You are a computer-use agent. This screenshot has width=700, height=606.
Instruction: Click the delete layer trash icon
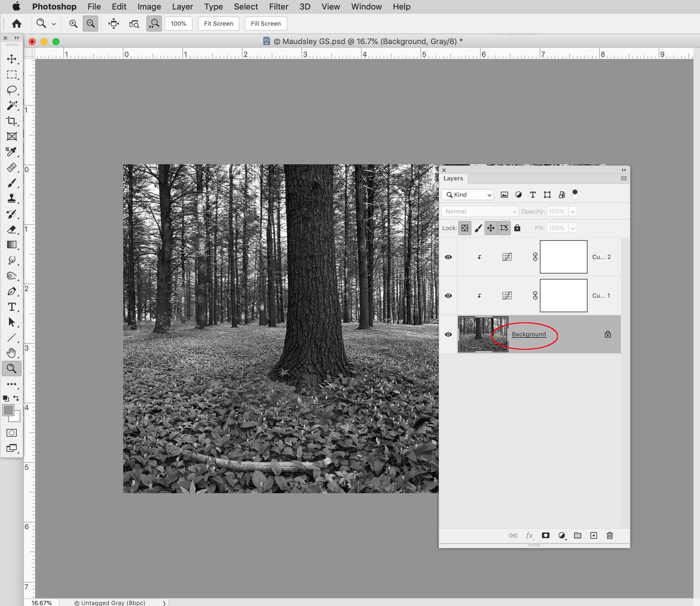pyautogui.click(x=610, y=535)
